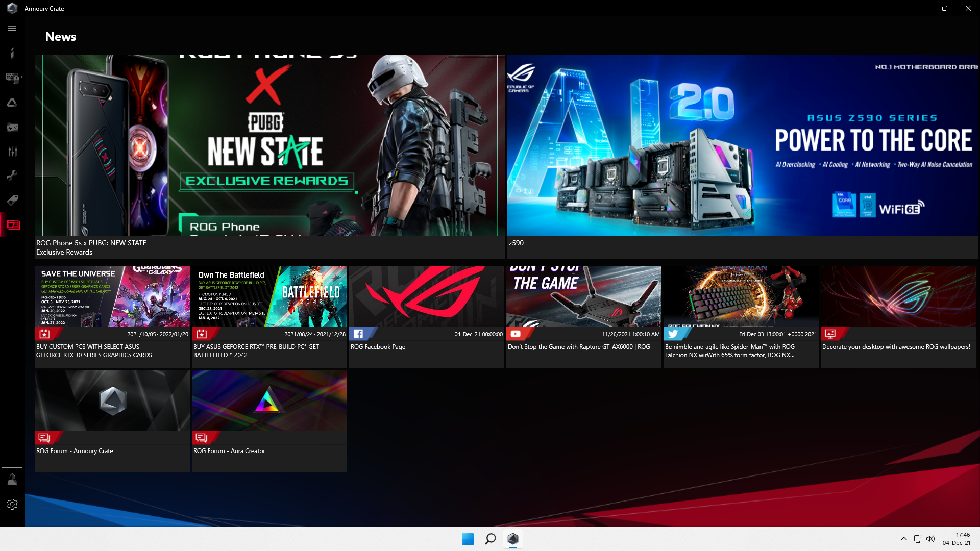980x551 pixels.
Task: Open the ROG Facebook Page card
Action: point(426,316)
